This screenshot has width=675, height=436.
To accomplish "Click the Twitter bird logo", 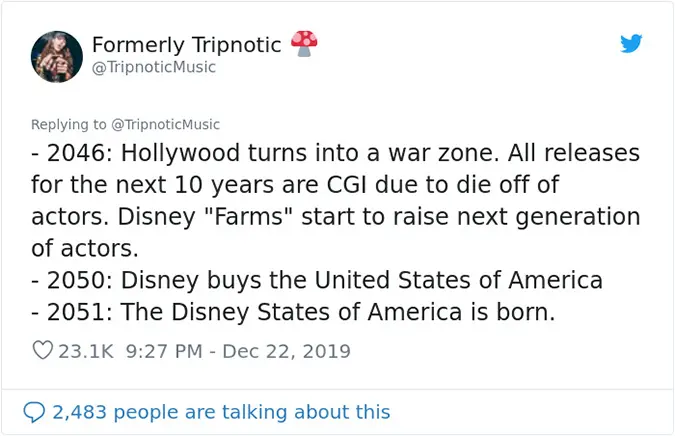I will coord(631,44).
